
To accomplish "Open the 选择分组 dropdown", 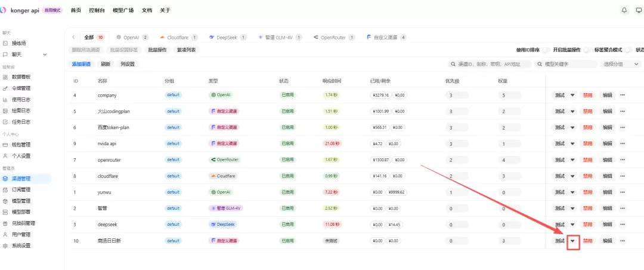I will click(x=620, y=64).
